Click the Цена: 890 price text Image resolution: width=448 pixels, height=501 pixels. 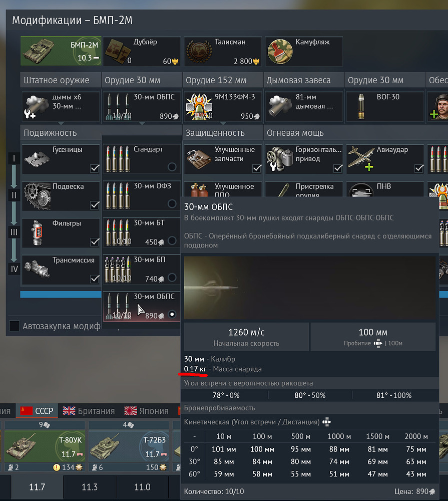[415, 491]
